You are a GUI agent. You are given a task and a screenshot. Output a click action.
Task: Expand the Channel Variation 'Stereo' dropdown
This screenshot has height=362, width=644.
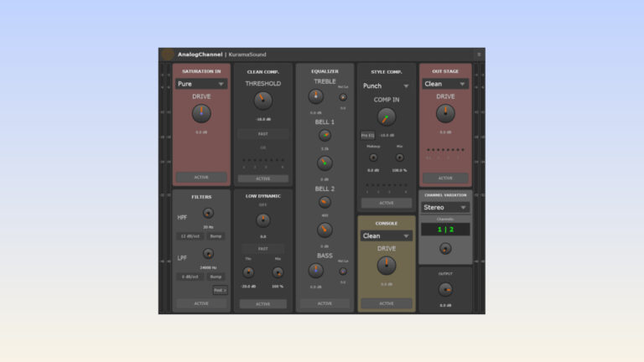(x=445, y=208)
